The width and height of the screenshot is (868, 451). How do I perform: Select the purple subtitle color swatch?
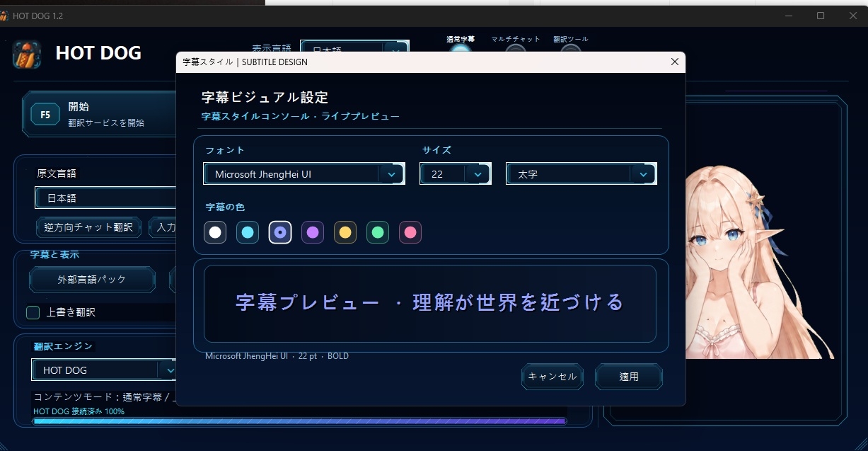click(313, 232)
